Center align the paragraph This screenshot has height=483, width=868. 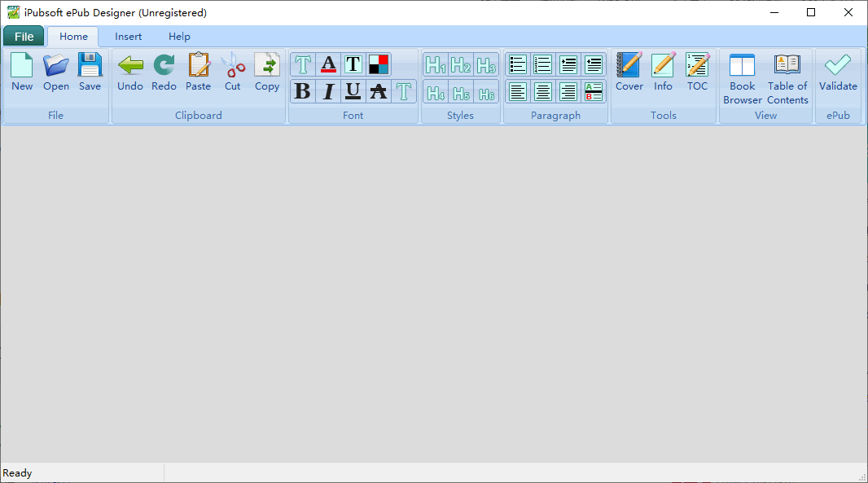[x=542, y=92]
